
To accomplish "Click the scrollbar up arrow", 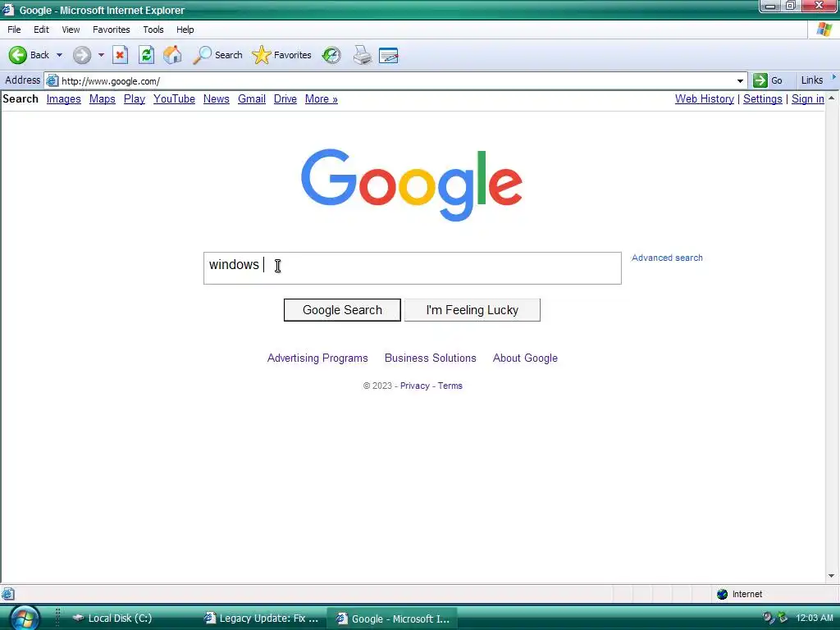I will pyautogui.click(x=832, y=98).
